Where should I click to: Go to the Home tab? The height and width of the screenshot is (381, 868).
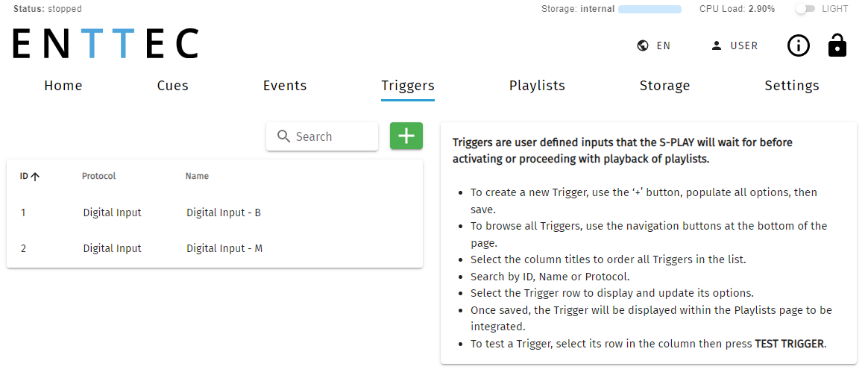pos(63,86)
